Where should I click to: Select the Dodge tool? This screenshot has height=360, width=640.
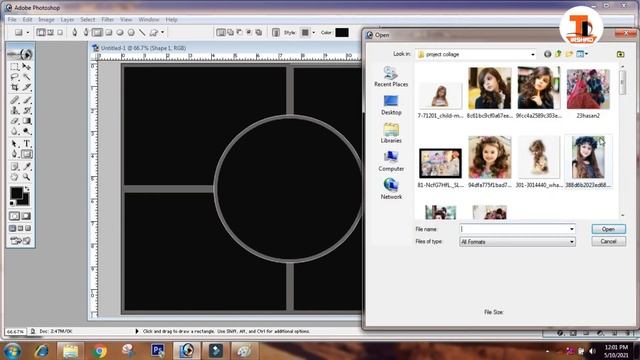[x=27, y=131]
